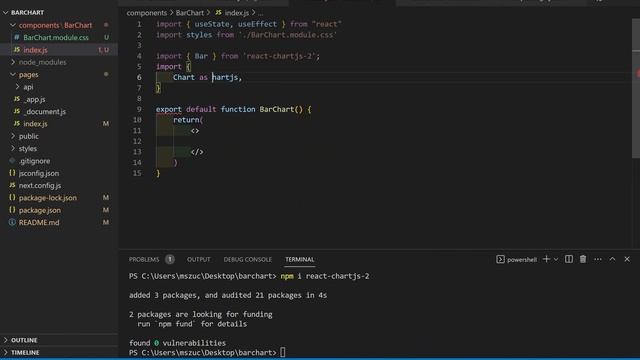This screenshot has width=640, height=360.
Task: Switch to the DEBUG CONSOLE tab
Action: tap(247, 260)
